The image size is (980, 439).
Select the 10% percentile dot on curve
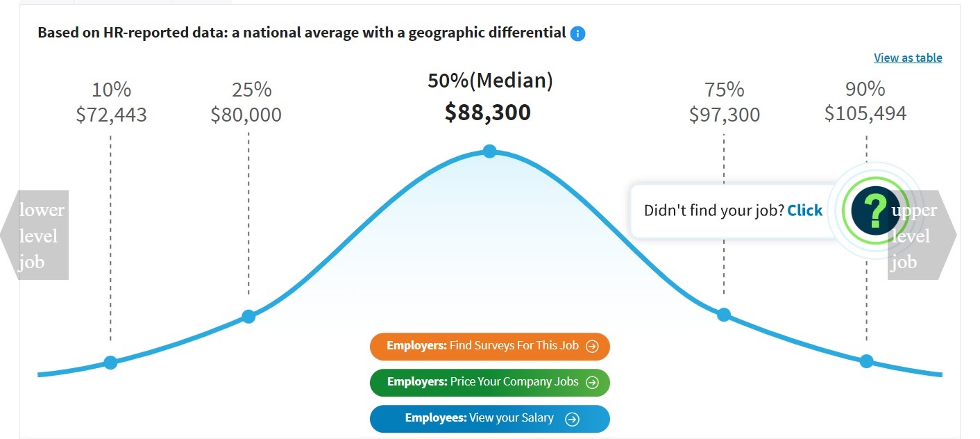(110, 362)
